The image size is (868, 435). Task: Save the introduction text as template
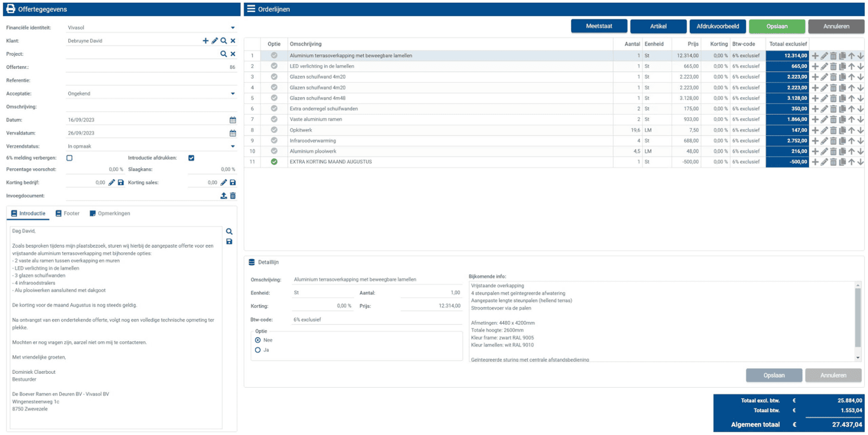point(229,241)
